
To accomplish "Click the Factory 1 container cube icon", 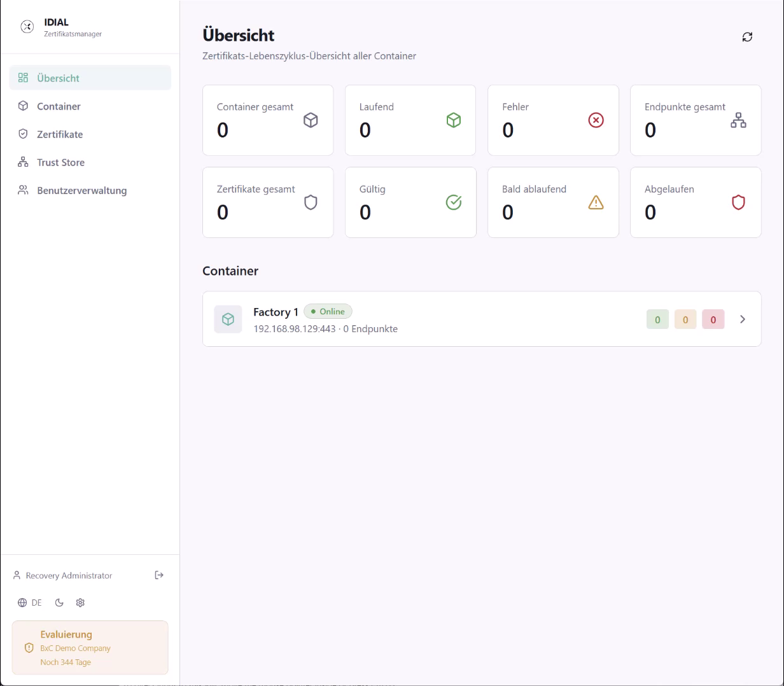I will 228,319.
